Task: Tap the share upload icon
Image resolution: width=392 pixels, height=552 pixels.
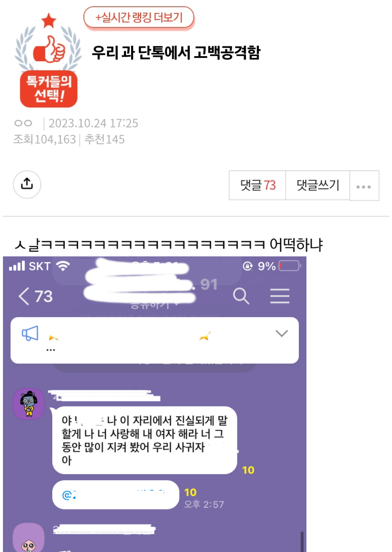Action: point(27,184)
